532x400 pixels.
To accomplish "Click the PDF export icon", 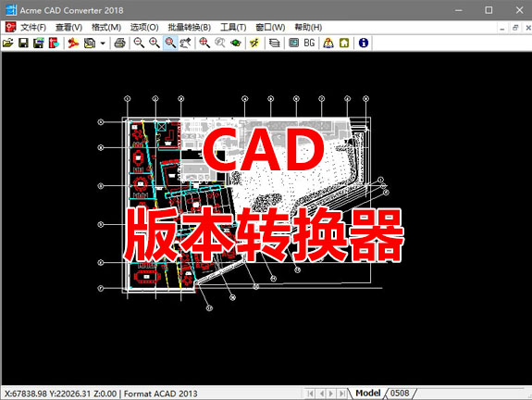I will (73, 43).
